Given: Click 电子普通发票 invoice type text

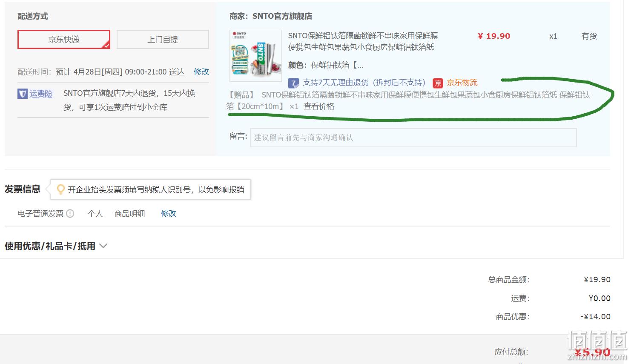Looking at the screenshot, I should 40,214.
